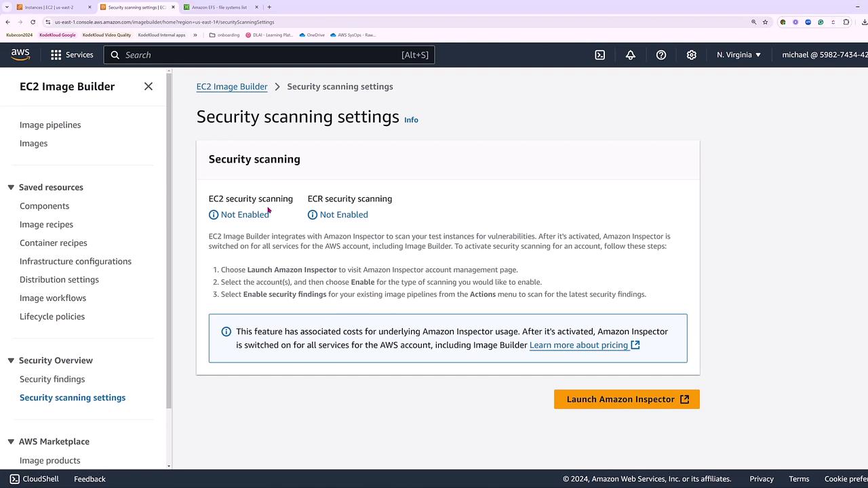
Task: Open the OneDrive bookmark
Action: pyautogui.click(x=312, y=35)
